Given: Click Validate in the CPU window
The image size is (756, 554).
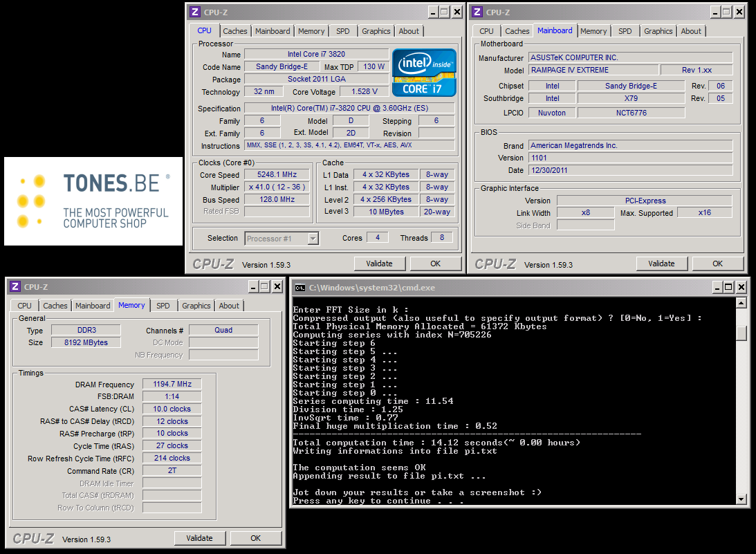Looking at the screenshot, I should (379, 264).
